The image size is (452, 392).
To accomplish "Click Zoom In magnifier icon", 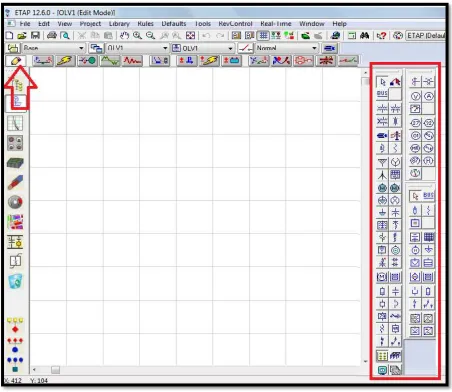I will 137,35.
